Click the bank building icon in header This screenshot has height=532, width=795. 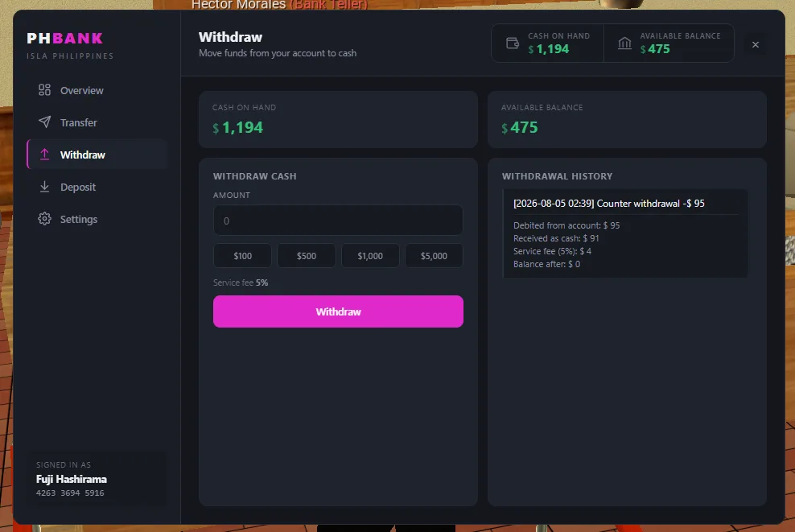(624, 43)
